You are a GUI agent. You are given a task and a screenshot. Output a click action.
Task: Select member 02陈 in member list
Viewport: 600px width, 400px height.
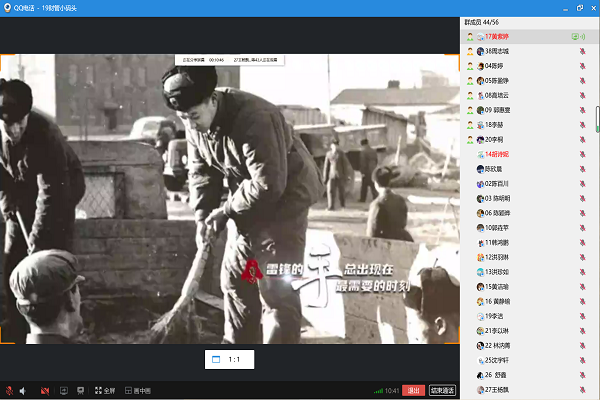click(528, 184)
